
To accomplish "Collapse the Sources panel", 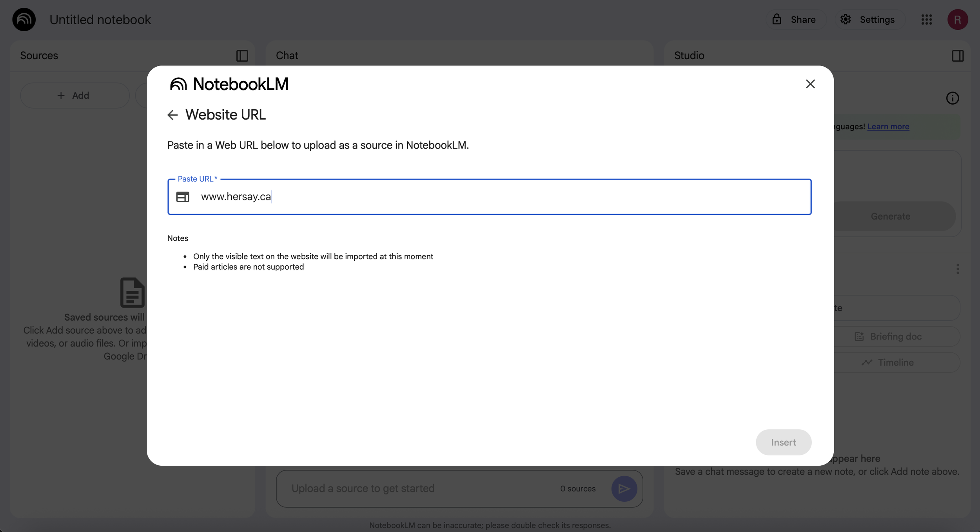I will coord(242,56).
